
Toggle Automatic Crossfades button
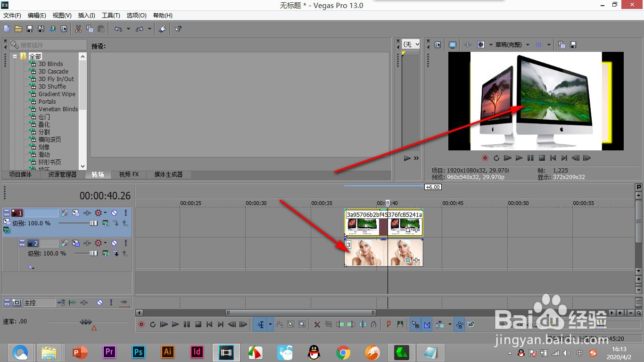(x=427, y=324)
